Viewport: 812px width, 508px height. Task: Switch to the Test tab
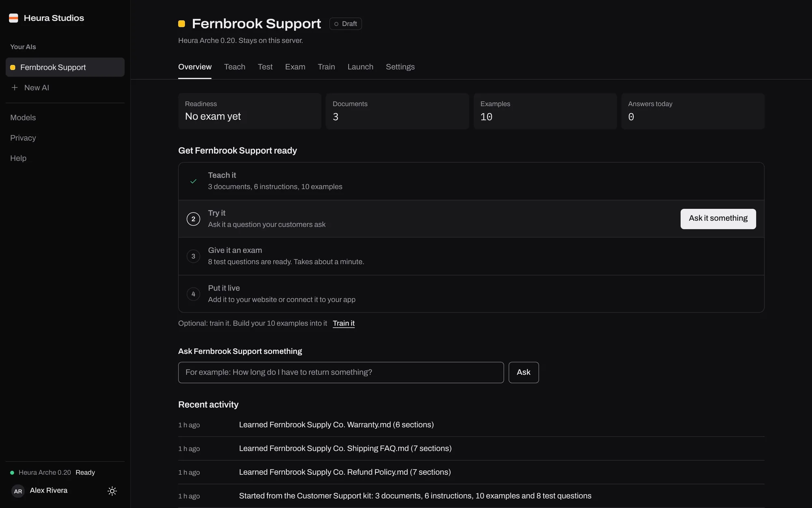(x=265, y=67)
